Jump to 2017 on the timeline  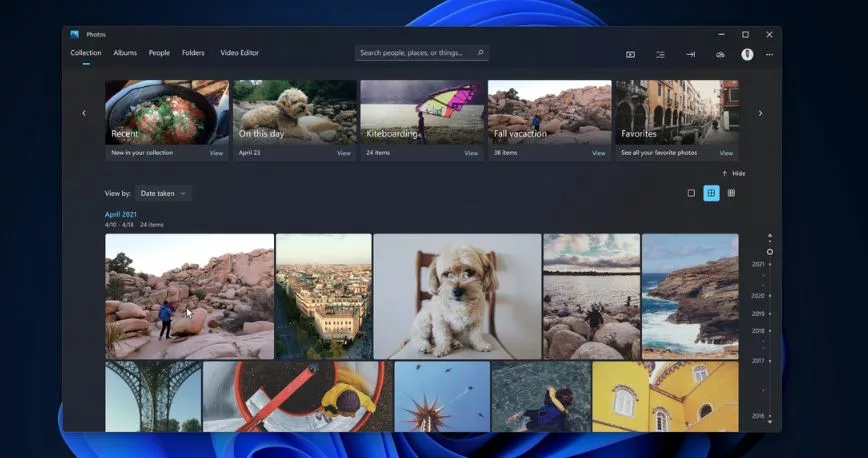point(758,361)
